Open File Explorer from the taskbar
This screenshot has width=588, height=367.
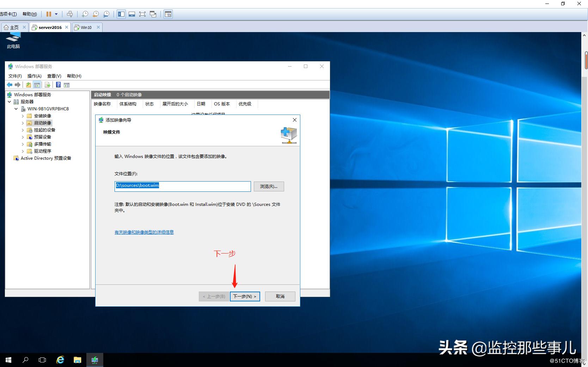pos(77,360)
